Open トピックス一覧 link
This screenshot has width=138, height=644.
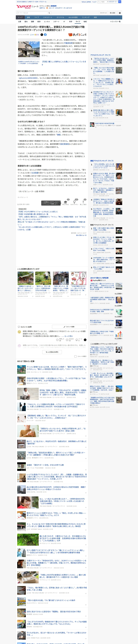click(115, 21)
